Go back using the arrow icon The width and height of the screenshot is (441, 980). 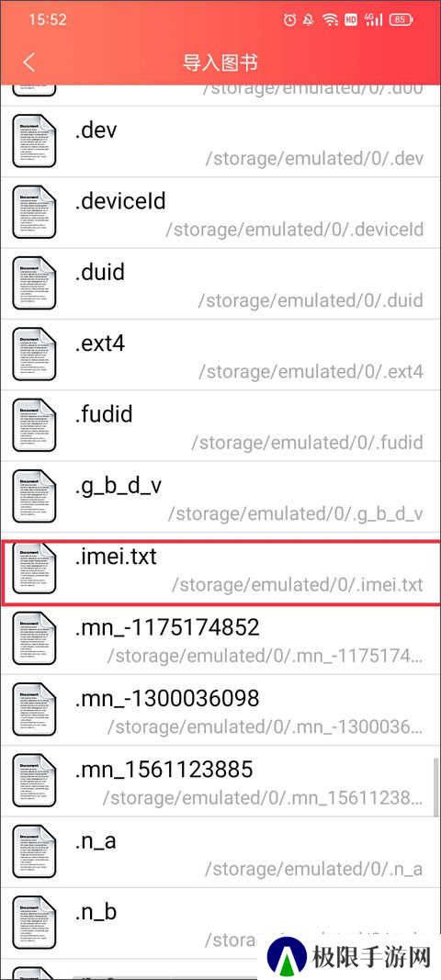click(x=28, y=62)
